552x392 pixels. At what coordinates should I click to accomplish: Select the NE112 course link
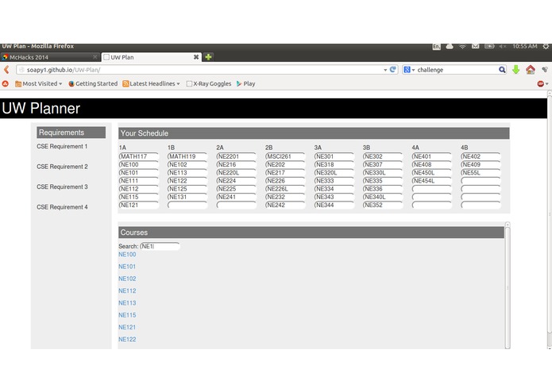pyautogui.click(x=127, y=290)
